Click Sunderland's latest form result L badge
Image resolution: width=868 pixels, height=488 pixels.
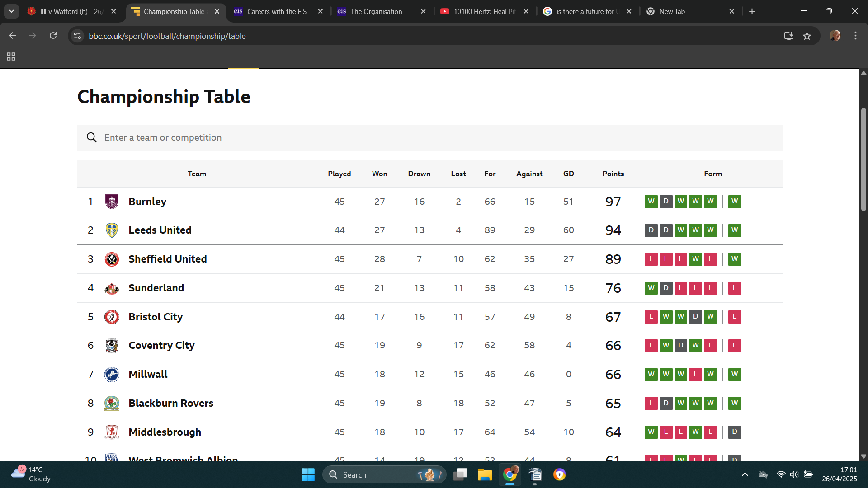735,288
